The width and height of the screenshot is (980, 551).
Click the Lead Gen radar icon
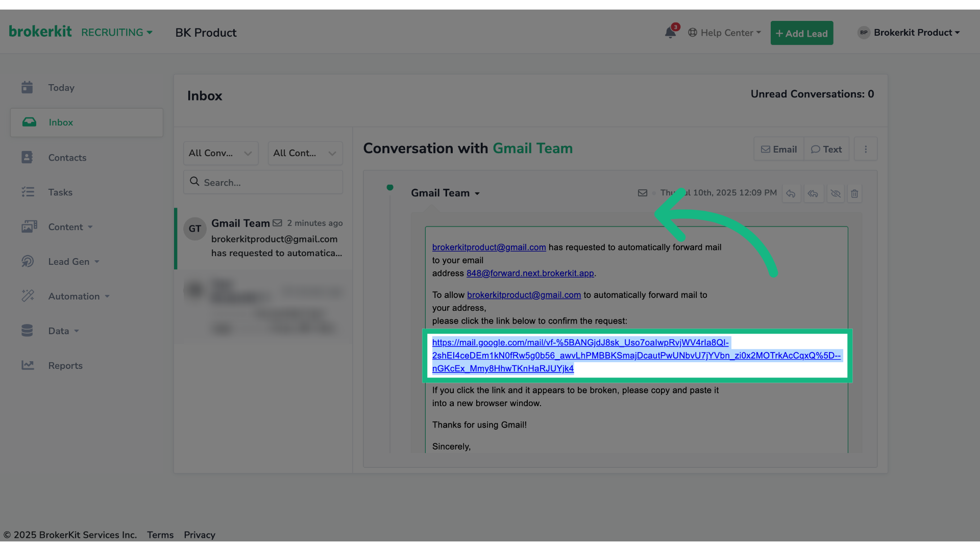tap(28, 261)
